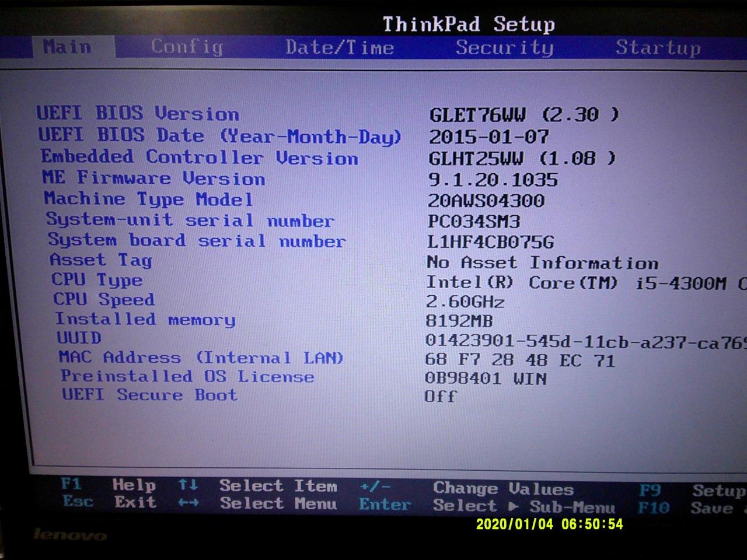Screen dimensions: 747x560
Task: Click the F10 key hint
Action: [654, 508]
